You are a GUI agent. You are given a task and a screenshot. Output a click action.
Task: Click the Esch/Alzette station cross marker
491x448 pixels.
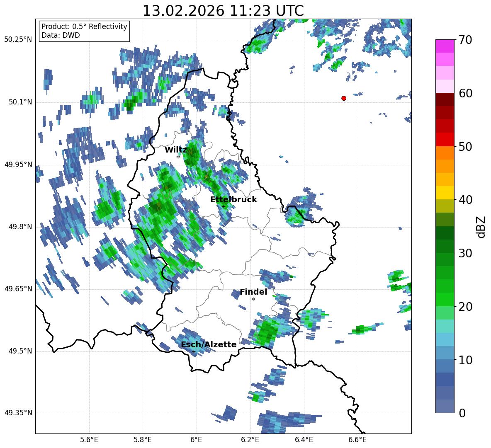(x=194, y=351)
